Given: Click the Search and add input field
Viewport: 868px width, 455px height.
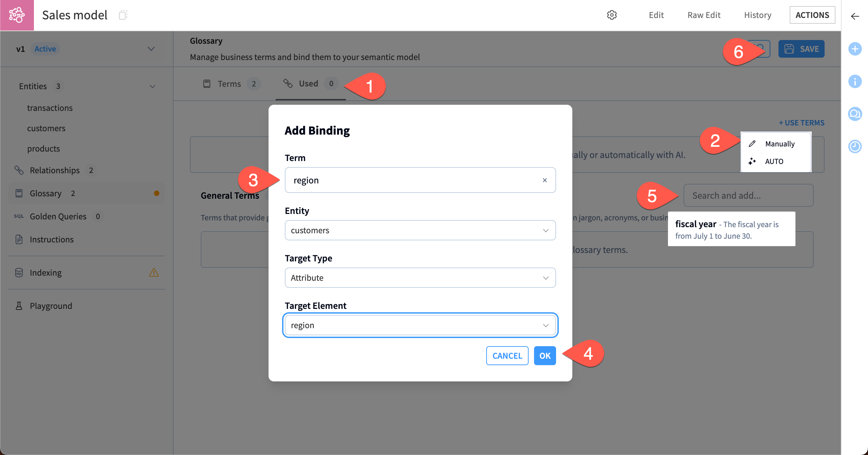Looking at the screenshot, I should point(748,196).
